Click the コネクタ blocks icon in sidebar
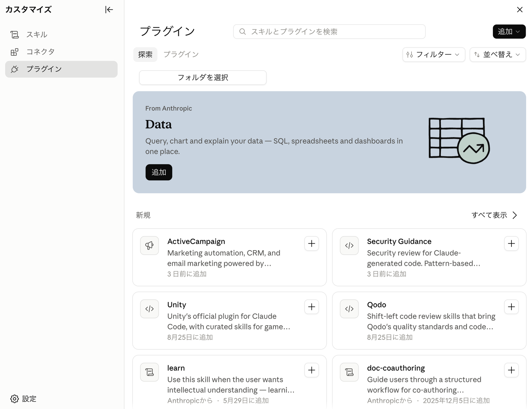 14,52
